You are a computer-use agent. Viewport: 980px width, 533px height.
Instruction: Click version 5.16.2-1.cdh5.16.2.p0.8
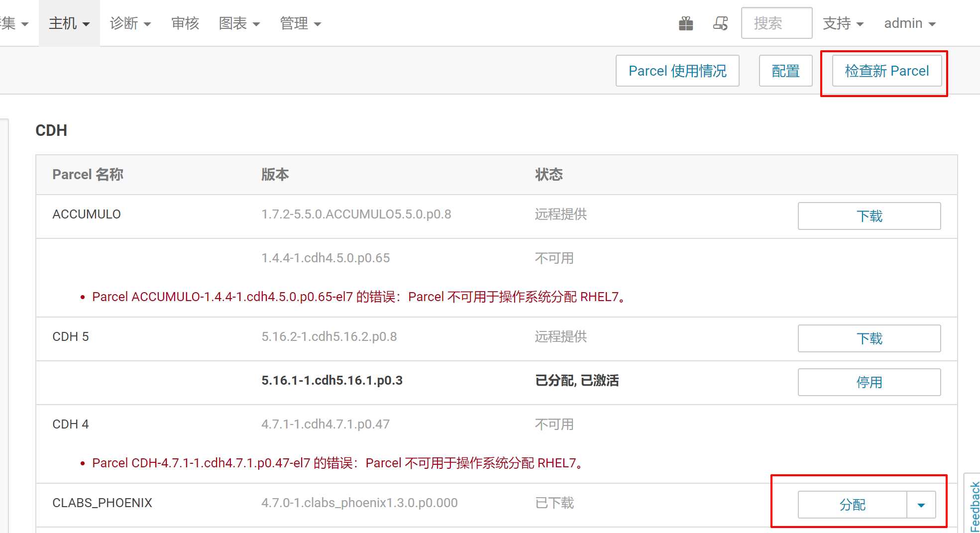click(329, 336)
